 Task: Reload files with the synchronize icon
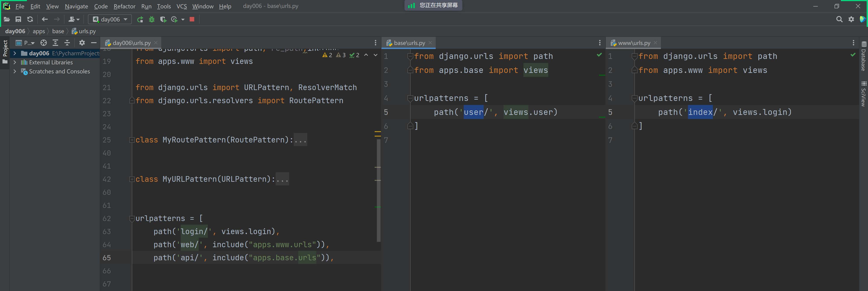(x=30, y=19)
